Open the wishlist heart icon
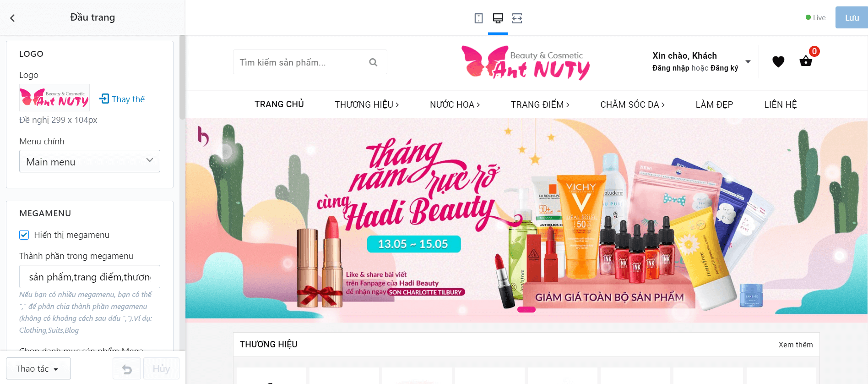Image resolution: width=868 pixels, height=384 pixels. 778,61
